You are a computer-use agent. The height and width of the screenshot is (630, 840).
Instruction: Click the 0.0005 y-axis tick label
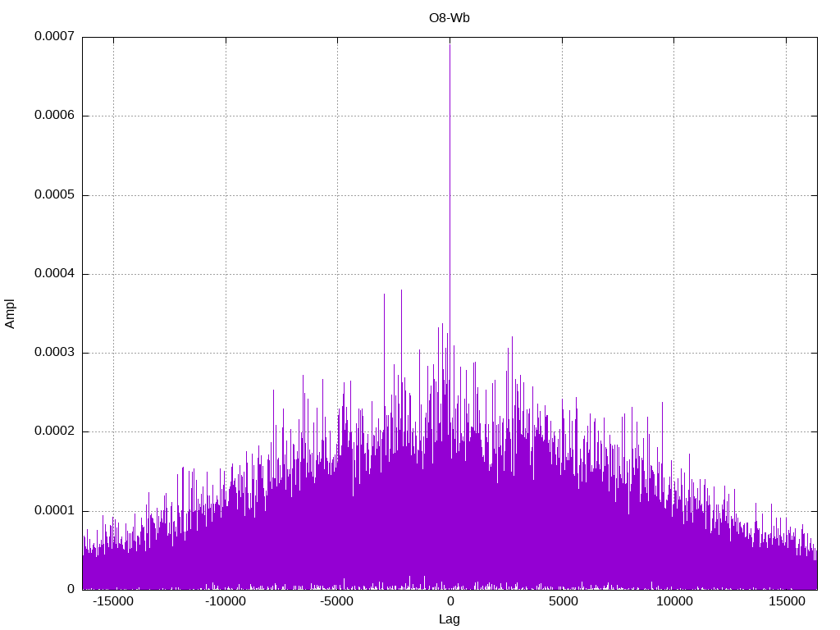point(54,195)
